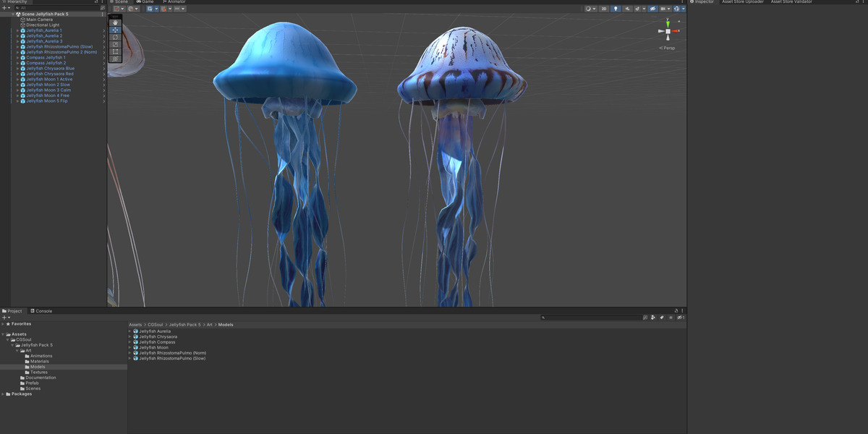The height and width of the screenshot is (434, 868).
Task: Toggle scene visibility eye icon in toolbar
Action: [x=652, y=9]
